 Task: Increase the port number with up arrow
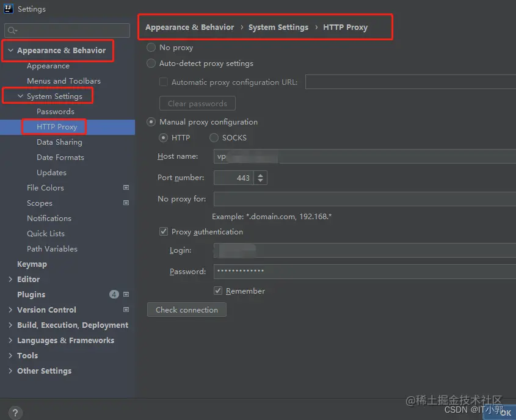click(x=260, y=175)
